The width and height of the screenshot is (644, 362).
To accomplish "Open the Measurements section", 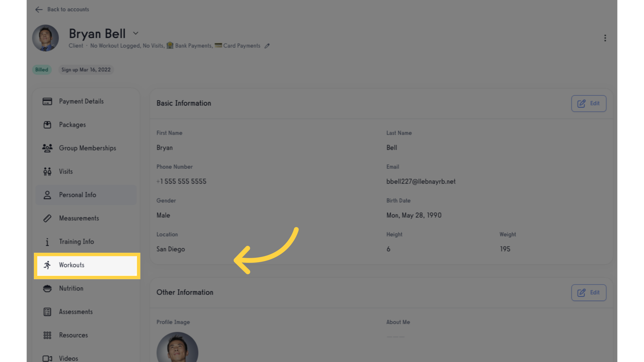I will [x=86, y=219].
